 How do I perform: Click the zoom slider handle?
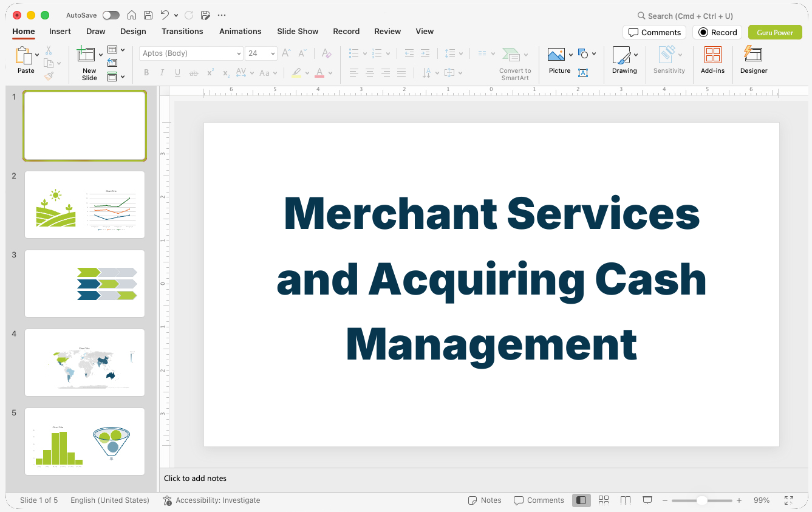tap(701, 500)
